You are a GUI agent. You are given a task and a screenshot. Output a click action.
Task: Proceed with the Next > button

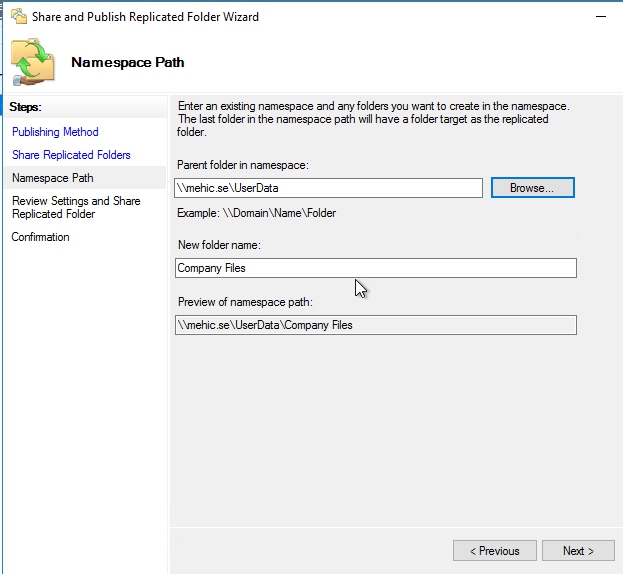point(578,551)
